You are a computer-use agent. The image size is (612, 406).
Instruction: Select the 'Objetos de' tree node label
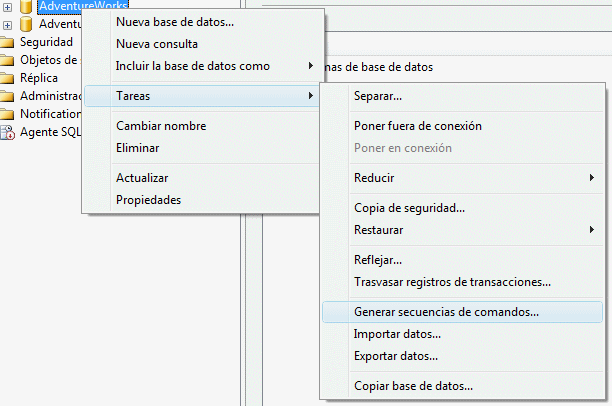[49, 60]
